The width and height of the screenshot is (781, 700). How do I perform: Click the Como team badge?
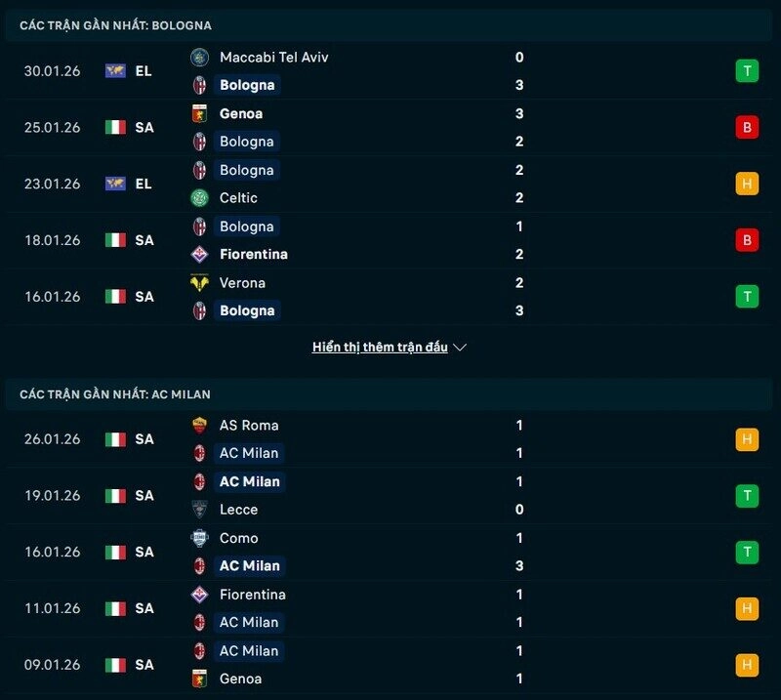coord(201,538)
